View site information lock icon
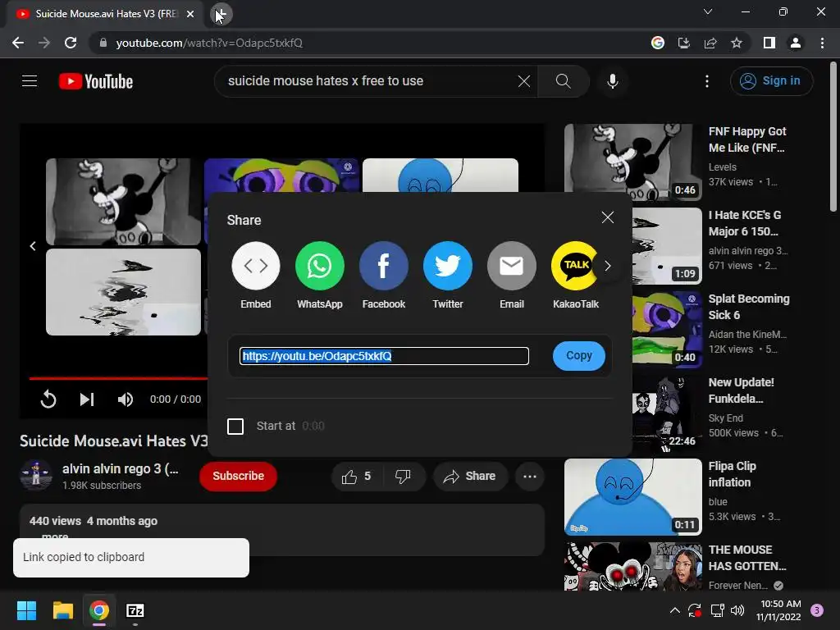Viewport: 840px width, 630px height. point(103,43)
